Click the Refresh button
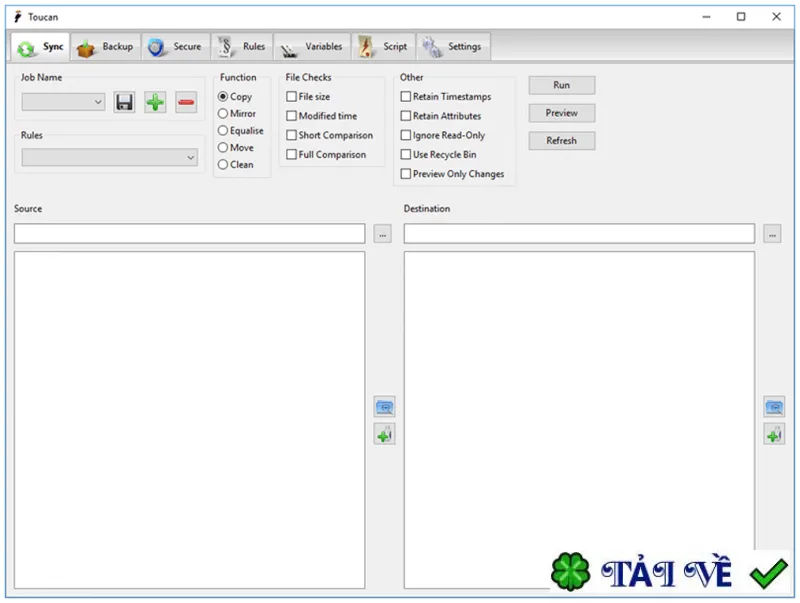800x603 pixels. 562,141
